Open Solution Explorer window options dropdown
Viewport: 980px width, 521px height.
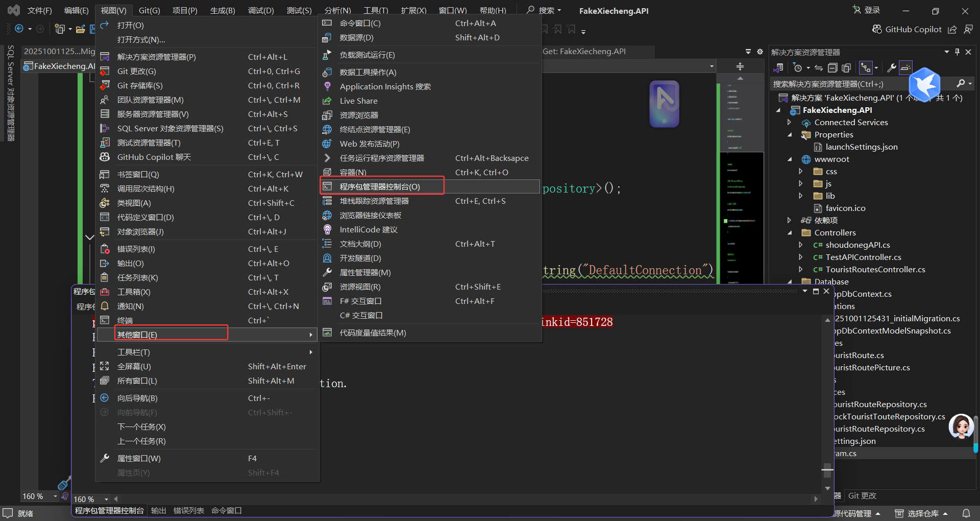coord(947,52)
